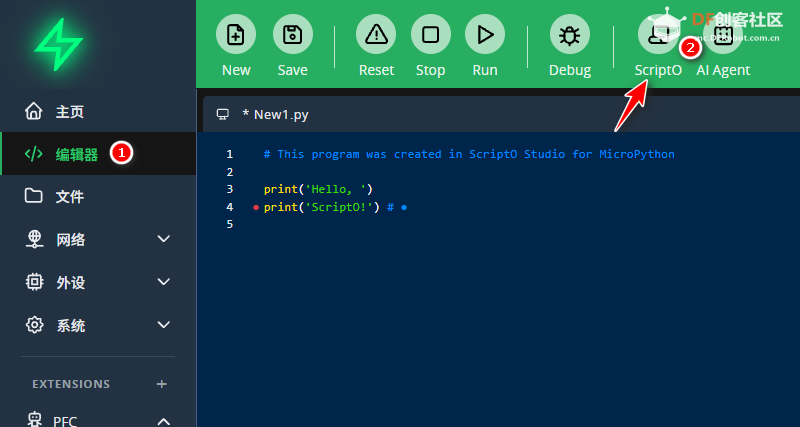The width and height of the screenshot is (800, 427).
Task: Open the Debug bug icon
Action: click(570, 35)
